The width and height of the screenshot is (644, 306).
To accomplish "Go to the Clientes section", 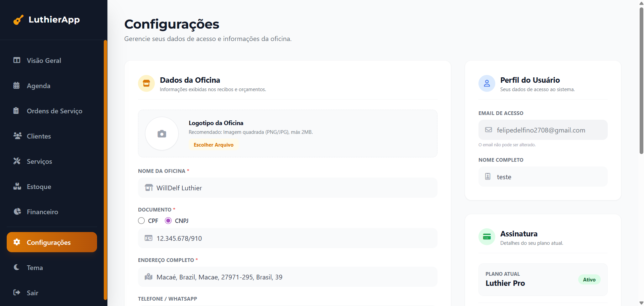I will coord(39,136).
